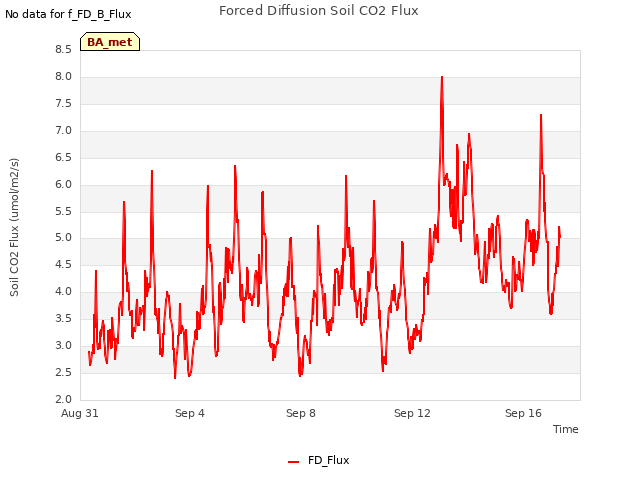Click the 7.0 y-axis tick label

pyautogui.click(x=63, y=131)
